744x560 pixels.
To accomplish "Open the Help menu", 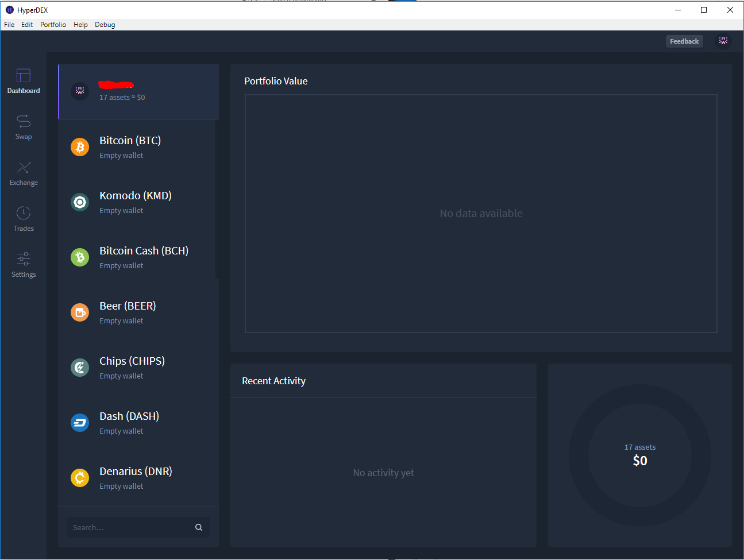I will pos(80,25).
